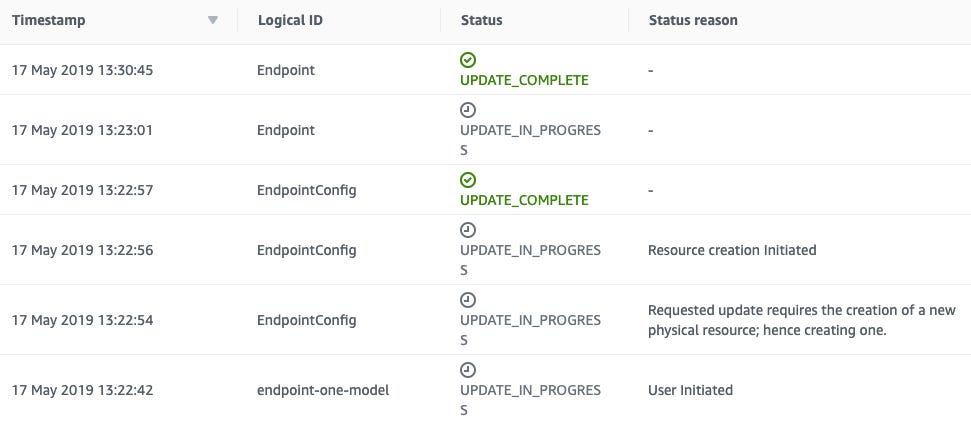971x421 pixels.
Task: Click the Endpoint logical ID at 13:23:01
Action: (286, 130)
